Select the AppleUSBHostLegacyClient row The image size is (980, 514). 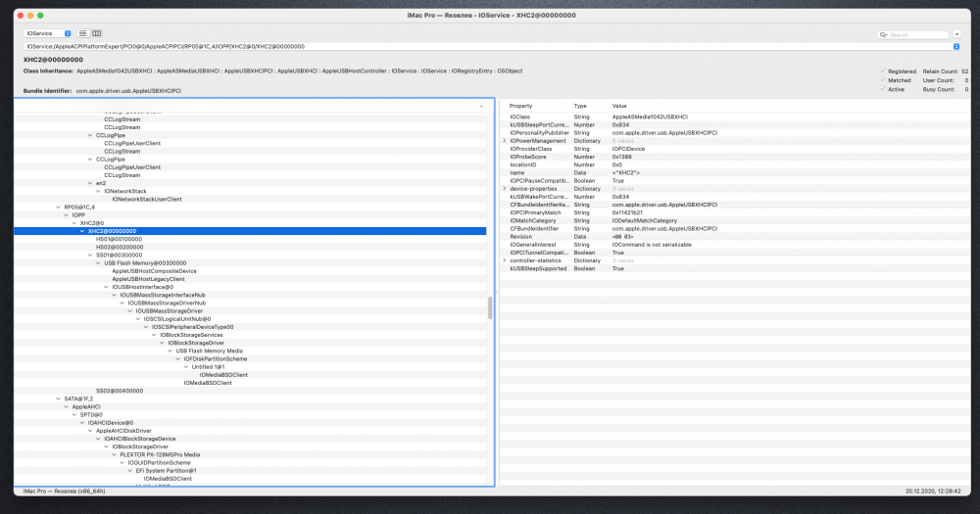coord(250,279)
